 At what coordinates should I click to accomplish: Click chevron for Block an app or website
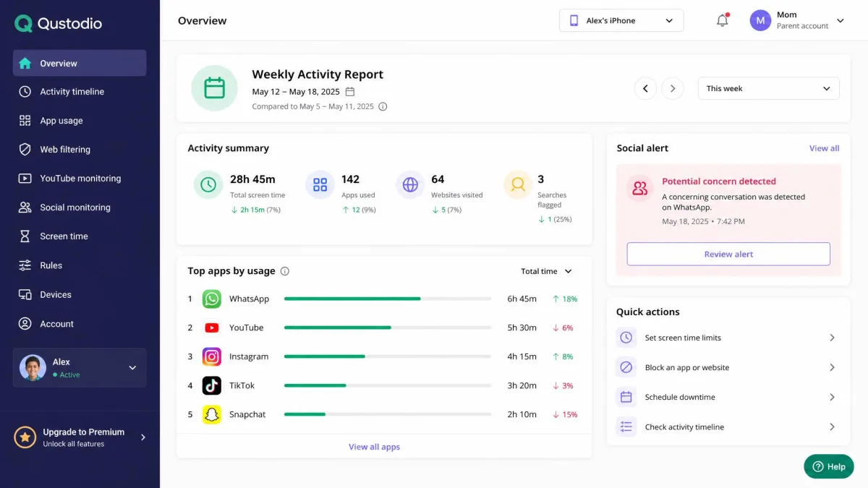pos(832,367)
